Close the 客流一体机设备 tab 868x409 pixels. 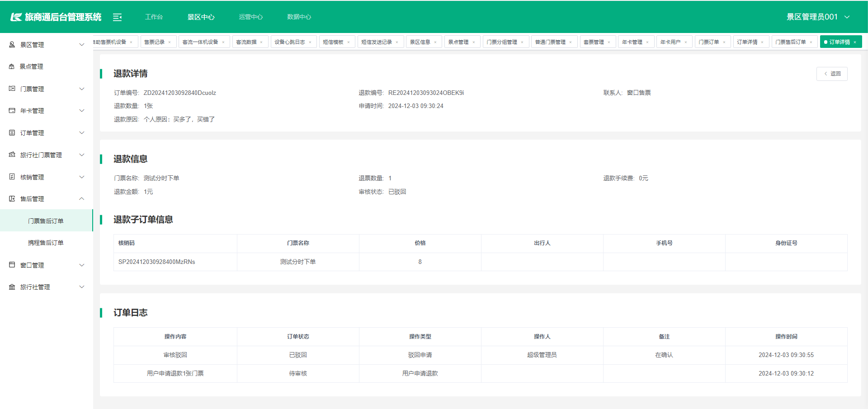tap(223, 42)
